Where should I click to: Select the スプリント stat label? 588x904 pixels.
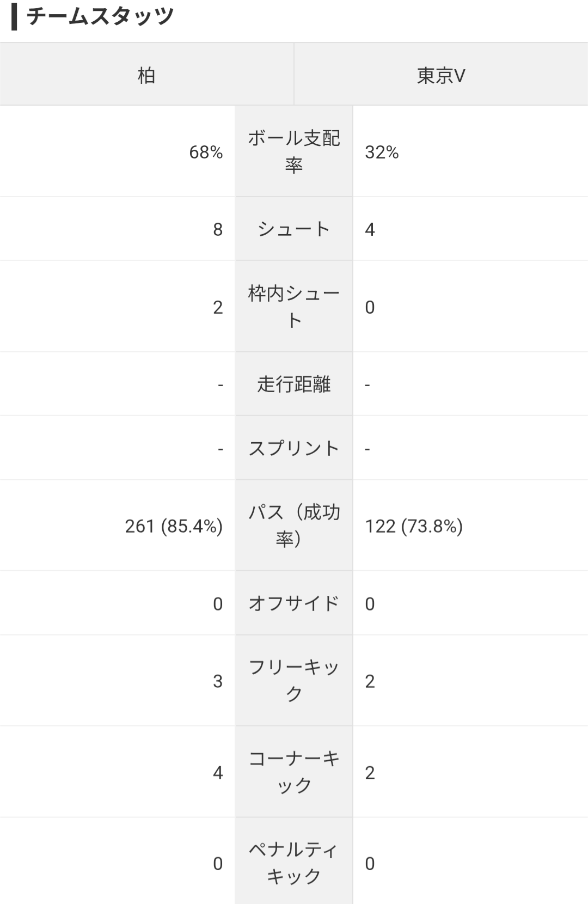click(x=293, y=449)
